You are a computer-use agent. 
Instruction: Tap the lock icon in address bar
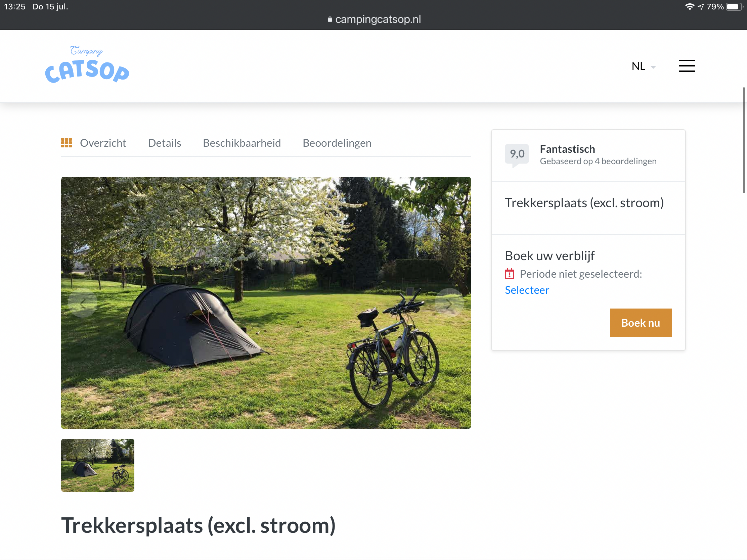[330, 19]
